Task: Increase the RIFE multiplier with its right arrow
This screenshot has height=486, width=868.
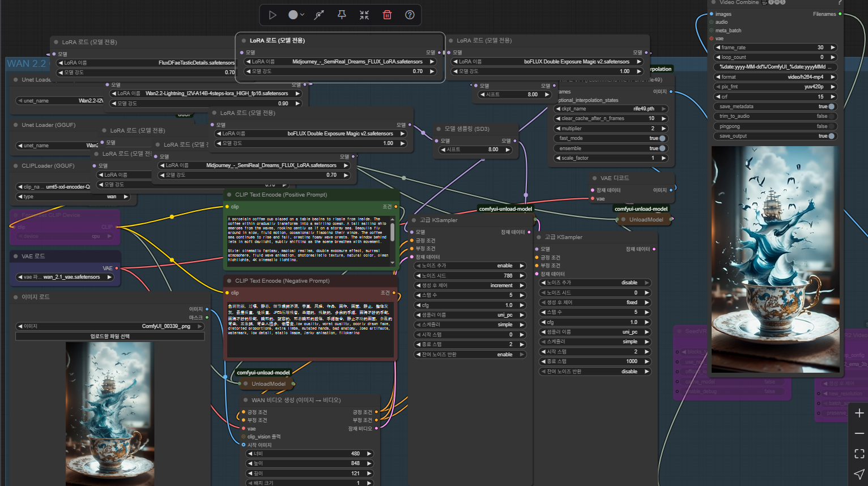Action: 663,129
